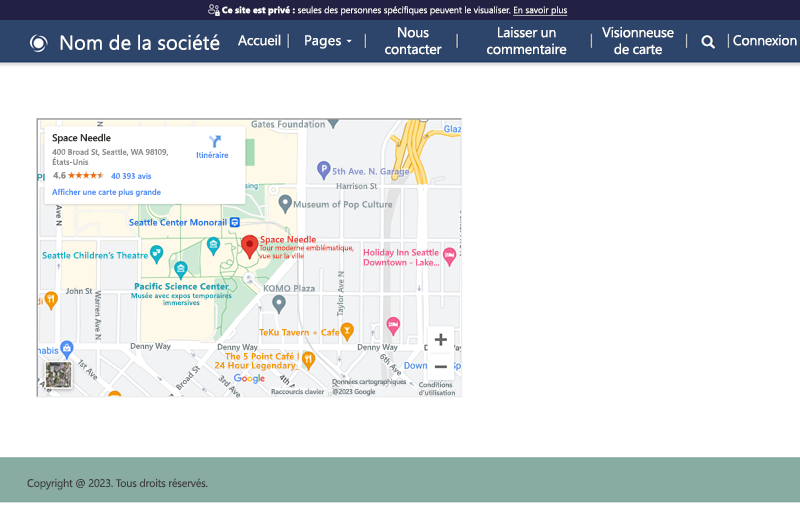Click the Holiday Inn Seattle Downtown label
The image size is (800, 517).
[401, 257]
